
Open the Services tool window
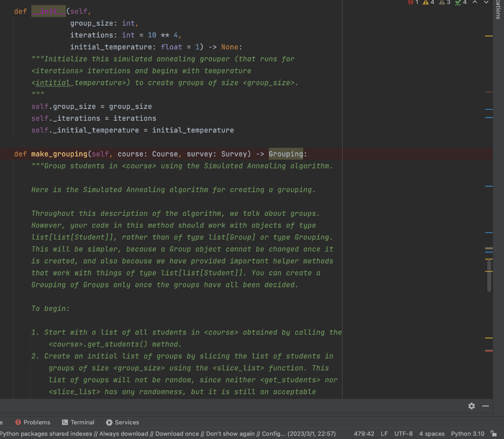point(123,422)
